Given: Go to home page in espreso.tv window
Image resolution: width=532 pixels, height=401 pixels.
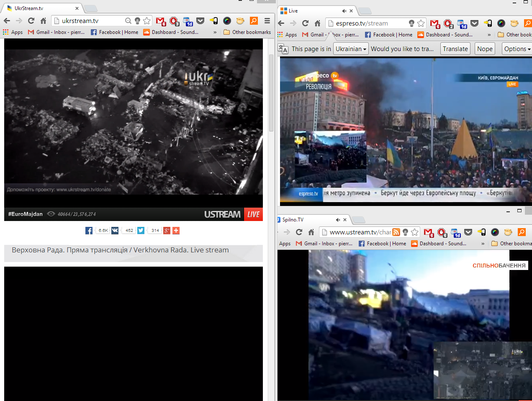Looking at the screenshot, I should tap(317, 23).
